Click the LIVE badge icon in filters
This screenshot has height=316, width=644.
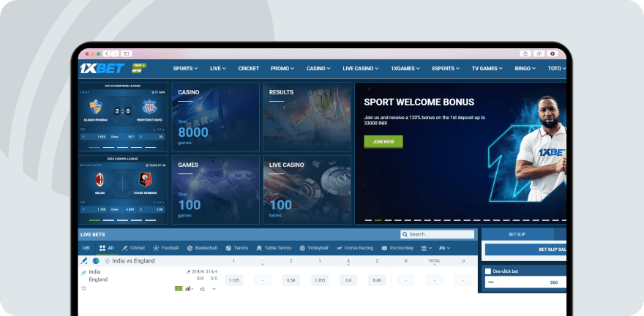click(x=86, y=248)
